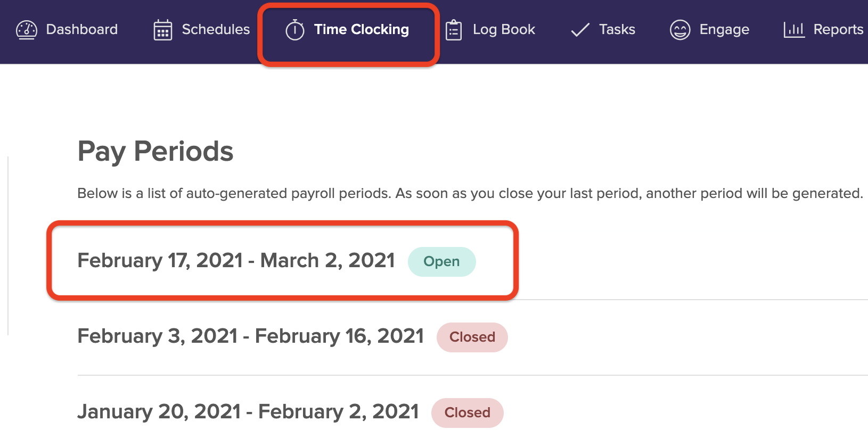This screenshot has height=446, width=868.
Task: Select the Time Clocking stopwatch icon
Action: 295,30
